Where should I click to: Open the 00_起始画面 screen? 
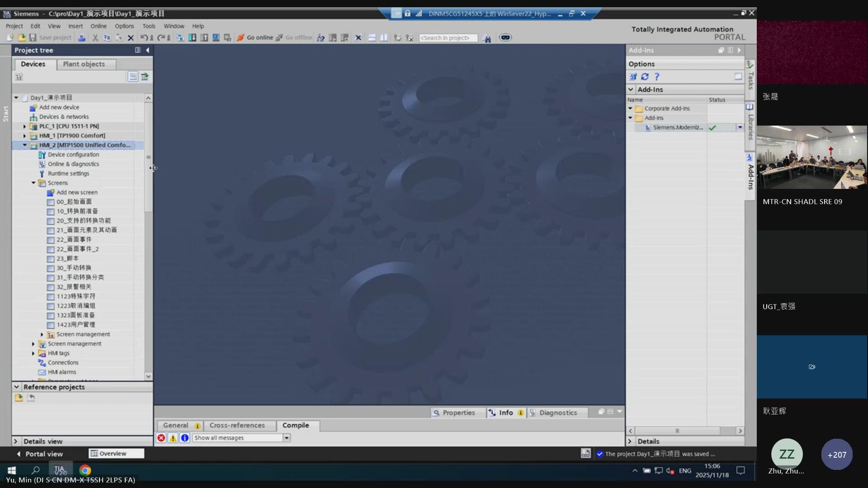point(74,202)
